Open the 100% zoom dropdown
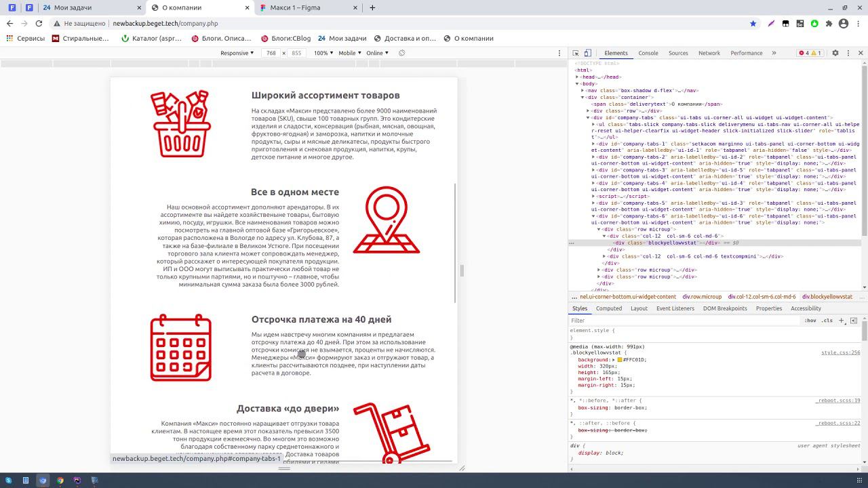 coord(323,53)
